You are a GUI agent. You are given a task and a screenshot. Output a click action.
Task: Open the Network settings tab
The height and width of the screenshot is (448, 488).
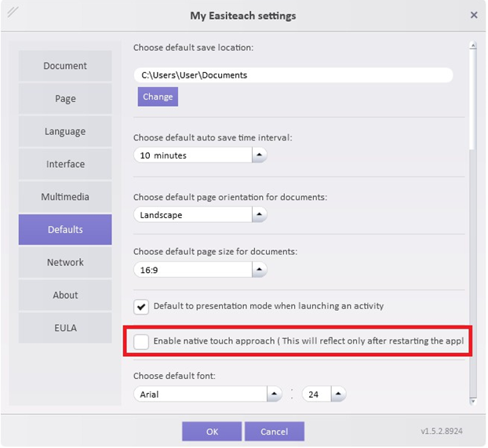coord(65,263)
